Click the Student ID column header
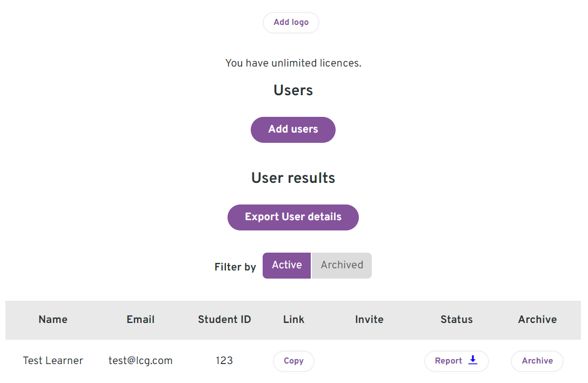This screenshot has height=383, width=588. (224, 320)
